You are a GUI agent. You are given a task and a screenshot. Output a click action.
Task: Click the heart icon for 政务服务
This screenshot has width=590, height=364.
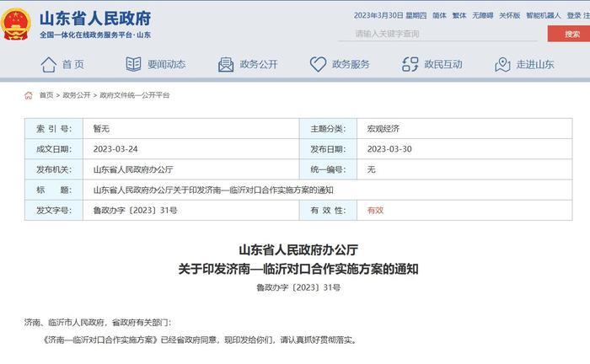tap(318, 64)
